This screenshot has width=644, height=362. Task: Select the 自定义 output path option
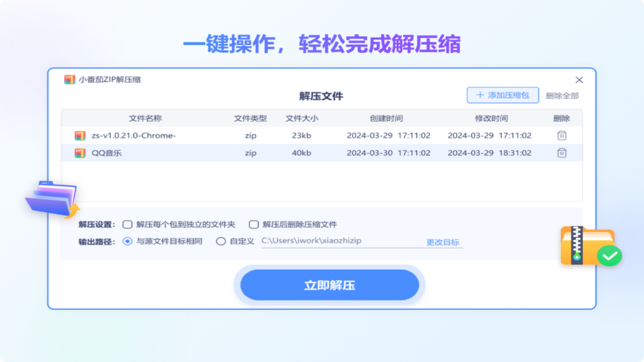(221, 241)
